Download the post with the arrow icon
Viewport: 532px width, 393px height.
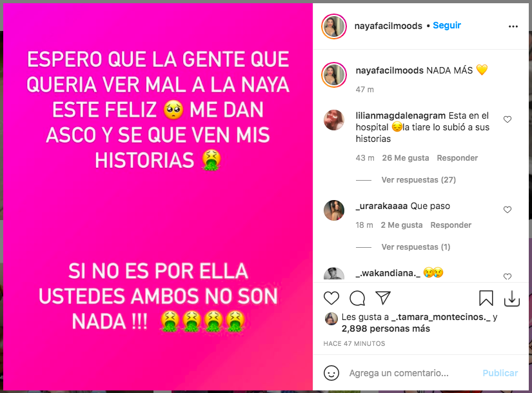pyautogui.click(x=511, y=298)
